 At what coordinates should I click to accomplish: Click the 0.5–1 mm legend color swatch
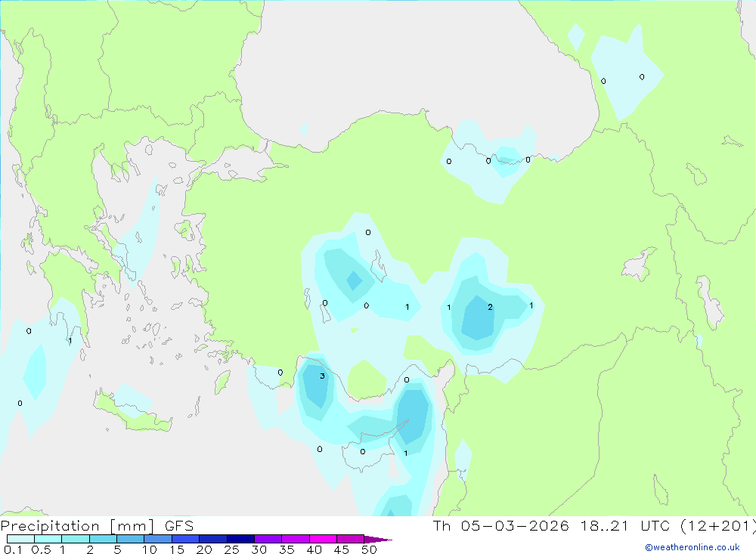[x=48, y=539]
